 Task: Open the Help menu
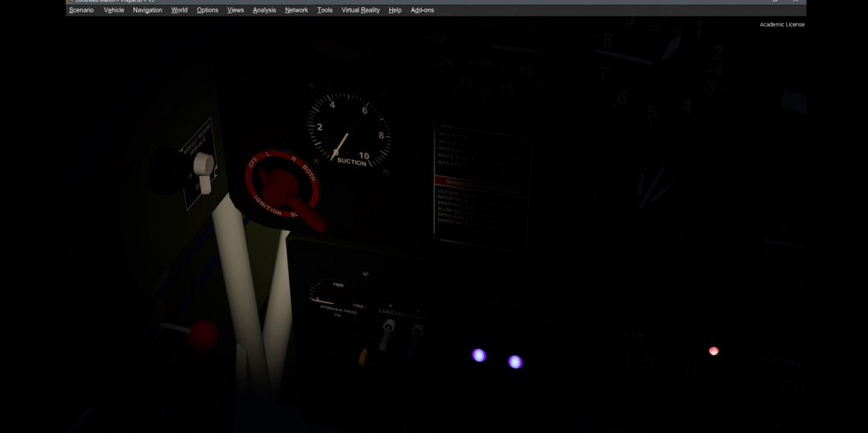coord(395,10)
